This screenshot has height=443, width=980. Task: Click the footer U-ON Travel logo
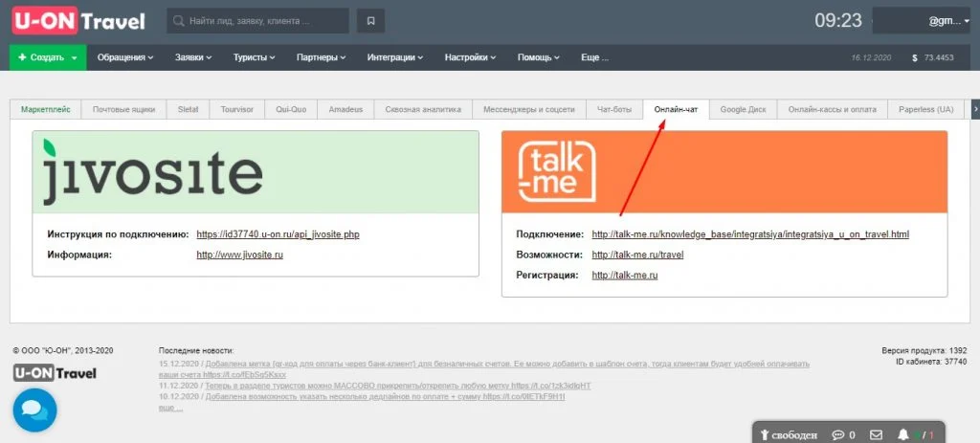pos(55,373)
